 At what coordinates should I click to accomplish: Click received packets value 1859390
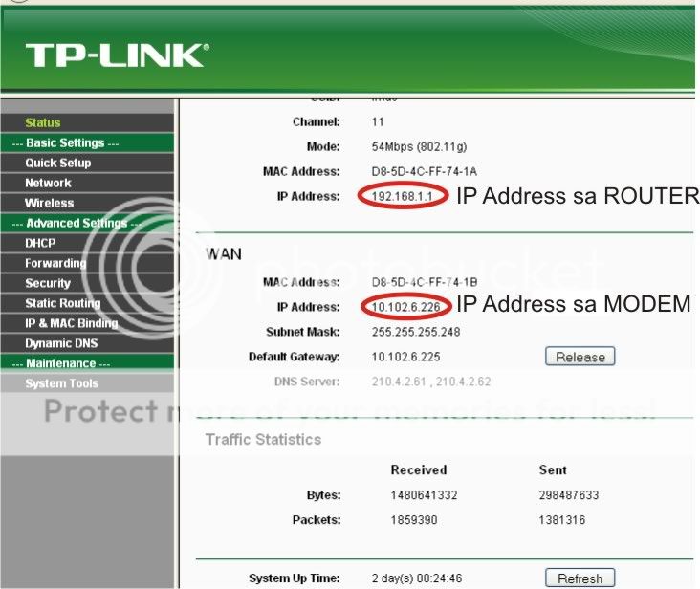point(414,520)
